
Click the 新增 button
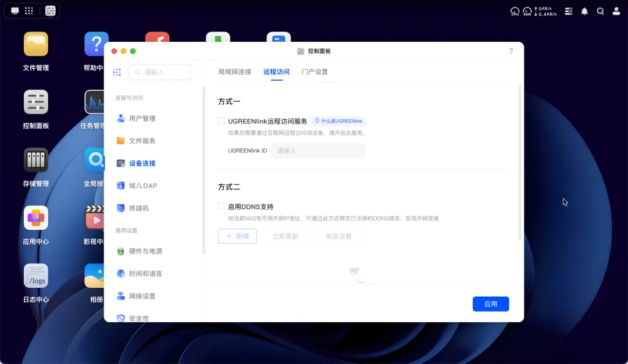237,236
